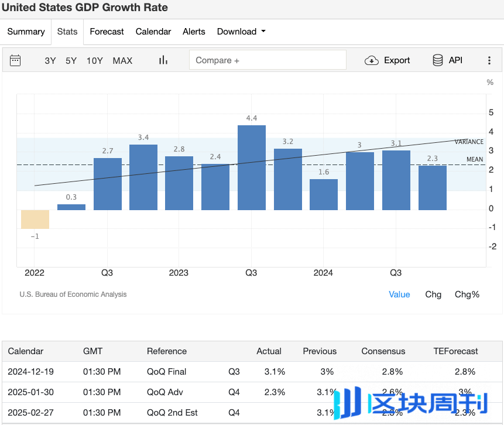Open the Calendar tab
Image resolution: width=504 pixels, height=425 pixels.
pyautogui.click(x=153, y=32)
